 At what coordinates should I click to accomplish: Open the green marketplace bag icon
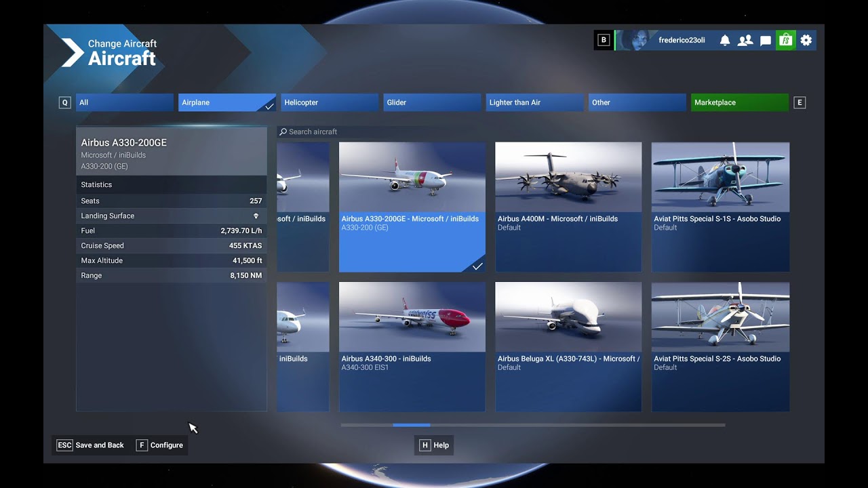(785, 40)
